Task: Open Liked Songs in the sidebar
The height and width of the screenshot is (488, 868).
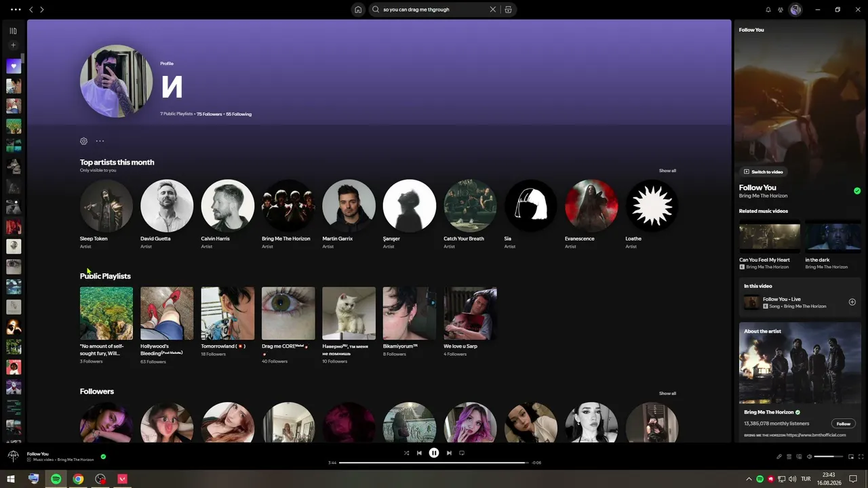Action: (x=14, y=66)
